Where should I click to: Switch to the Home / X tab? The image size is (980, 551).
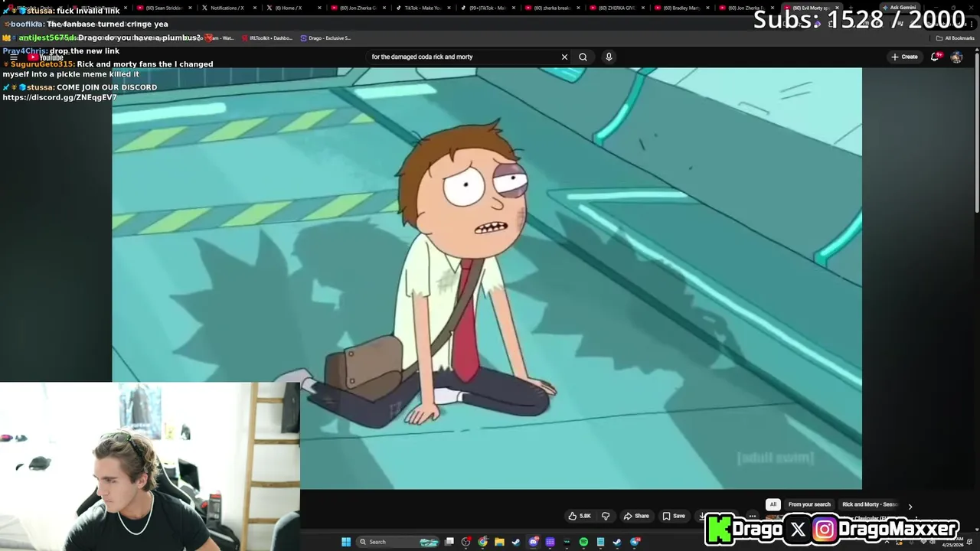(293, 8)
